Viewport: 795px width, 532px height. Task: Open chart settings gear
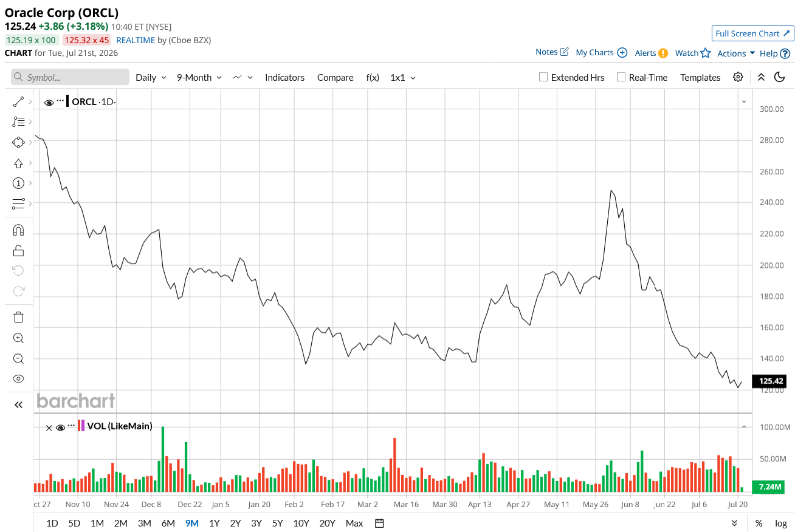738,77
